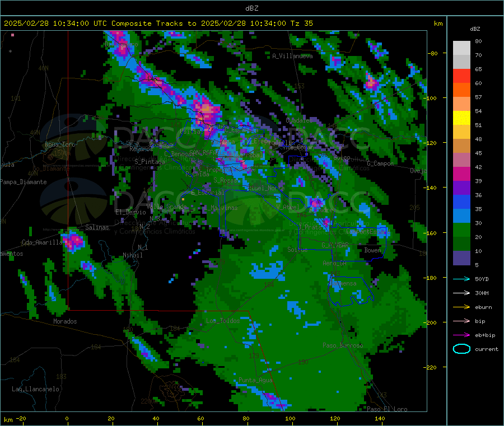
Task: Select the pink bip arrow symbol
Action: pyautogui.click(x=461, y=321)
